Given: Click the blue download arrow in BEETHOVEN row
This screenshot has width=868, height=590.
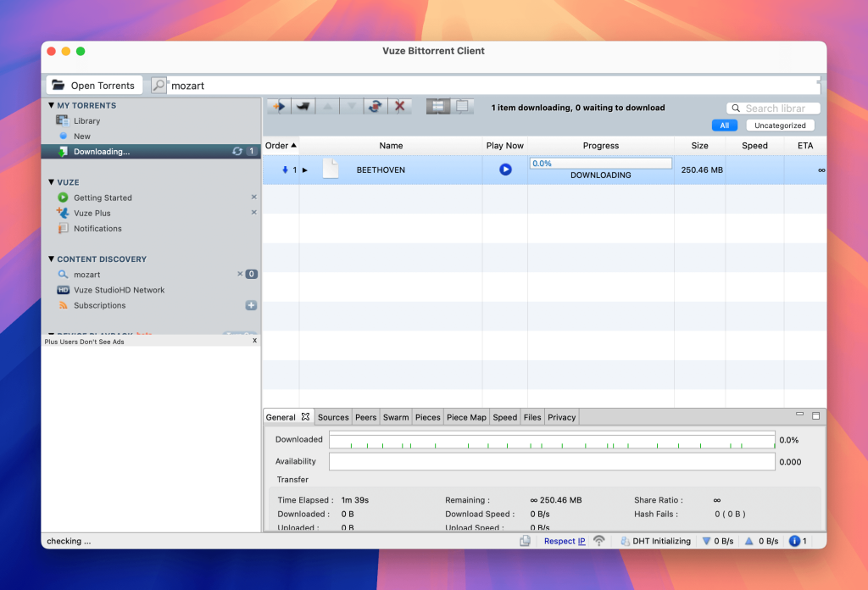Looking at the screenshot, I should [285, 170].
